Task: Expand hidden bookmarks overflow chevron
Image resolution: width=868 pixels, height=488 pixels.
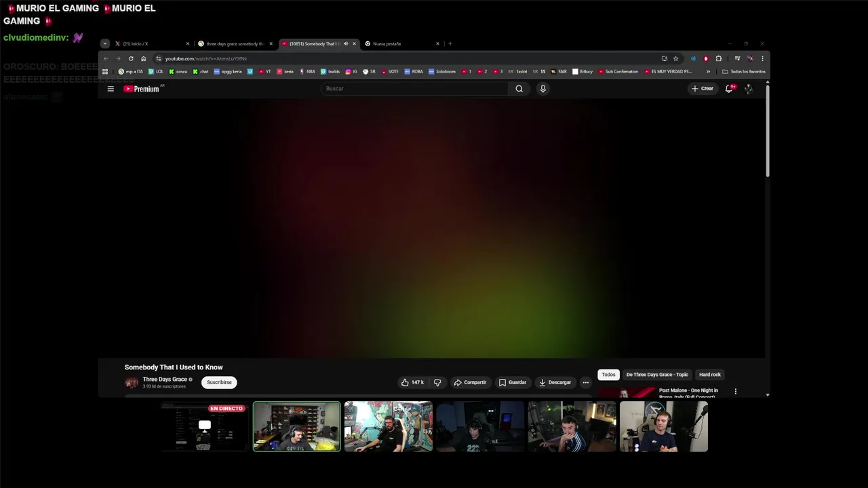Action: 708,71
